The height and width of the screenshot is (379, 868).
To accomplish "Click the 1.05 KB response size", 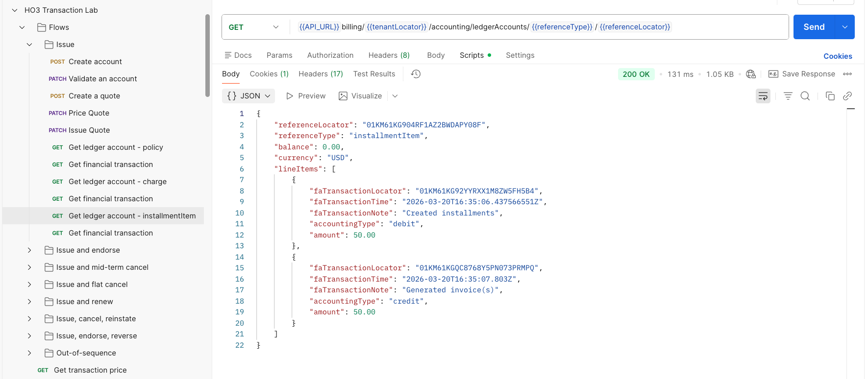I will [719, 74].
